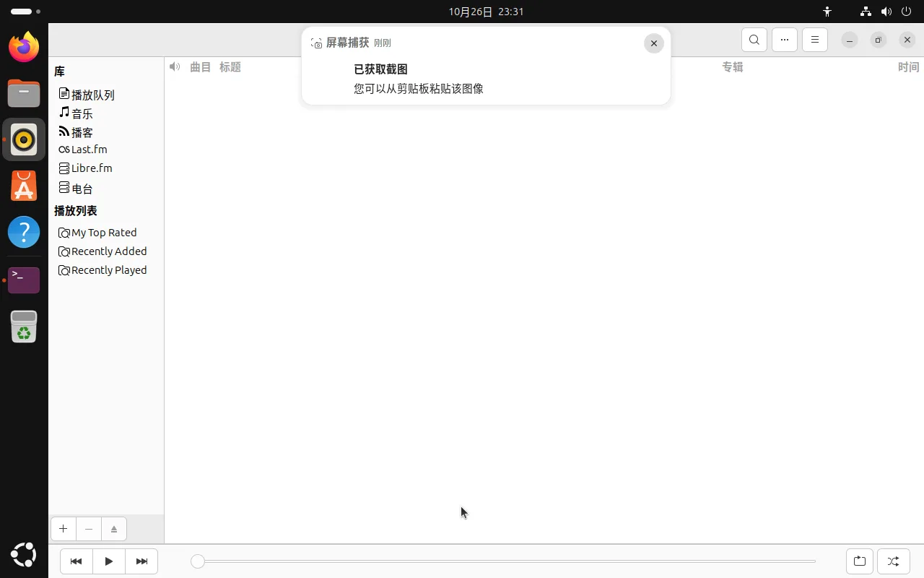Click the power icon in the top bar
Screen dimensions: 924x578
(907, 12)
